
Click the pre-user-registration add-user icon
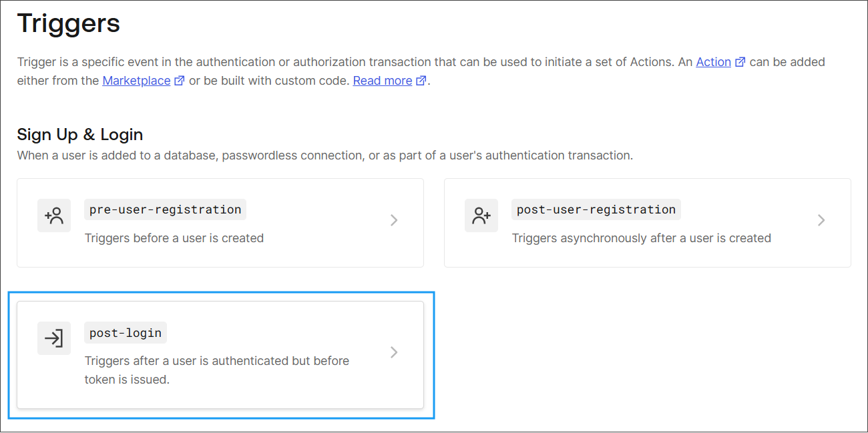[54, 215]
